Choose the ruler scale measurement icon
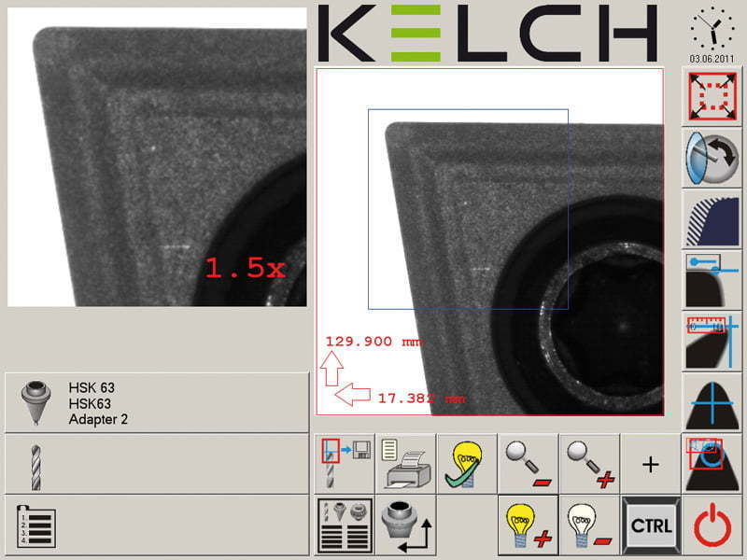This screenshot has width=747, height=560. [x=712, y=342]
